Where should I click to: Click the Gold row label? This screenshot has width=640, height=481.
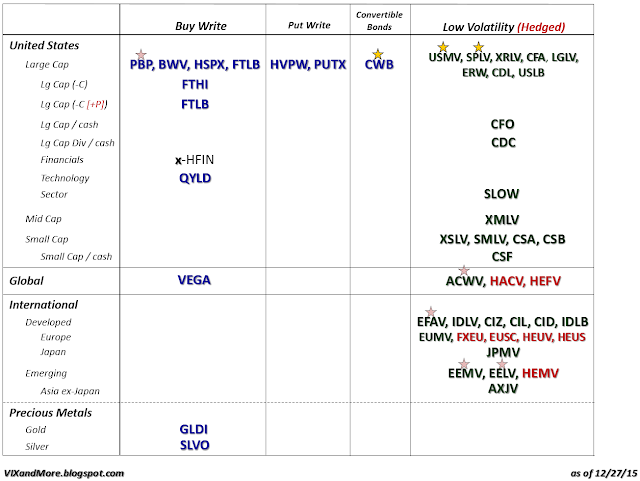(x=36, y=430)
